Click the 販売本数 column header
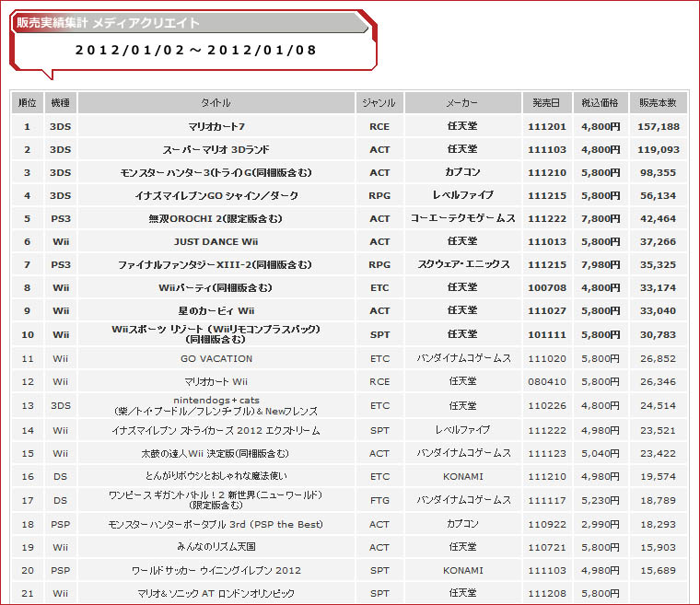700x605 pixels. (658, 103)
